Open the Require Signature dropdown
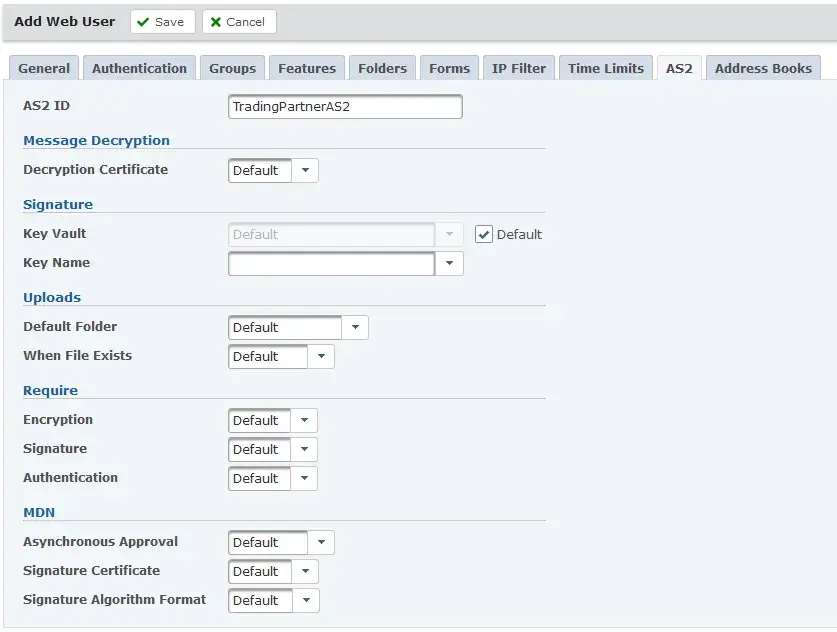The height and width of the screenshot is (632, 837). [305, 450]
